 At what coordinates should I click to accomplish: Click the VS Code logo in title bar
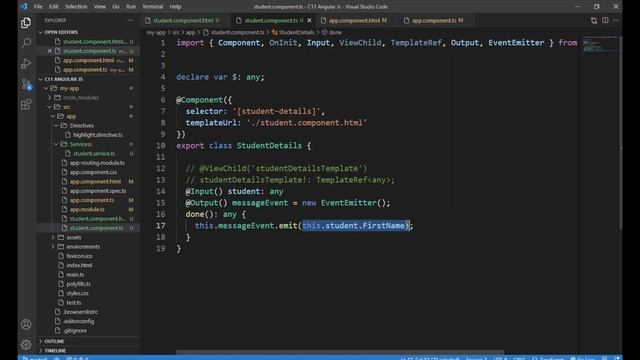pyautogui.click(x=24, y=7)
